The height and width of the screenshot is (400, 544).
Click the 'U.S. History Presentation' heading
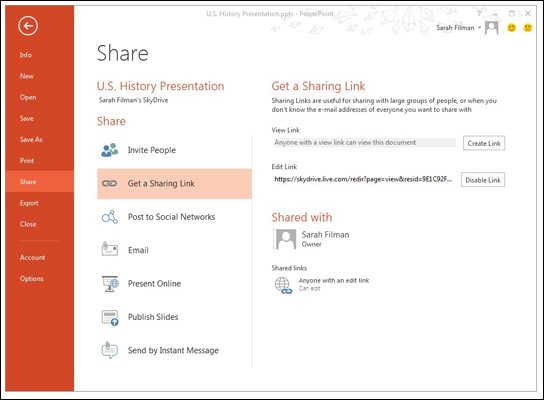click(x=161, y=86)
